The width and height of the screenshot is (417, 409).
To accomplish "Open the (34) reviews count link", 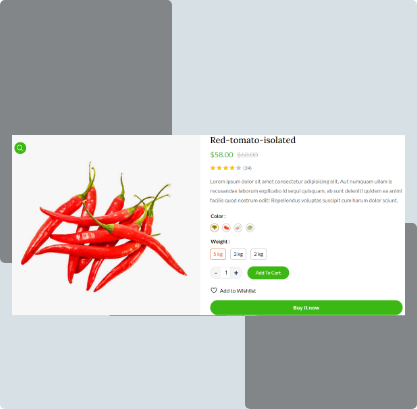I will click(247, 168).
